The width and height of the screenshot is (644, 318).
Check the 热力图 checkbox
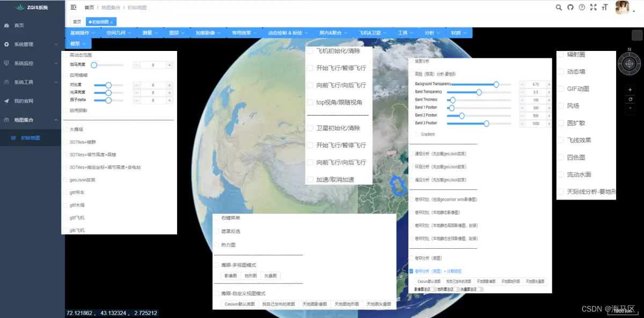[x=217, y=245]
